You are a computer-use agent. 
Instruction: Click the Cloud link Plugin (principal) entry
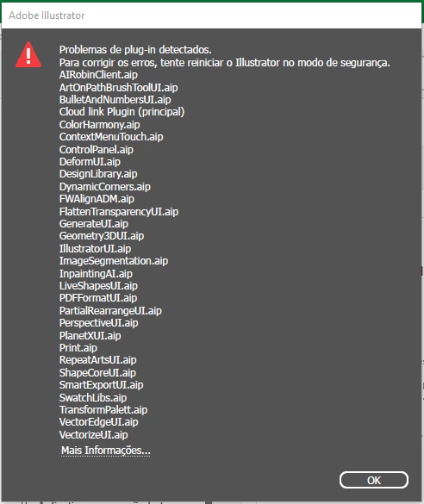tap(122, 112)
